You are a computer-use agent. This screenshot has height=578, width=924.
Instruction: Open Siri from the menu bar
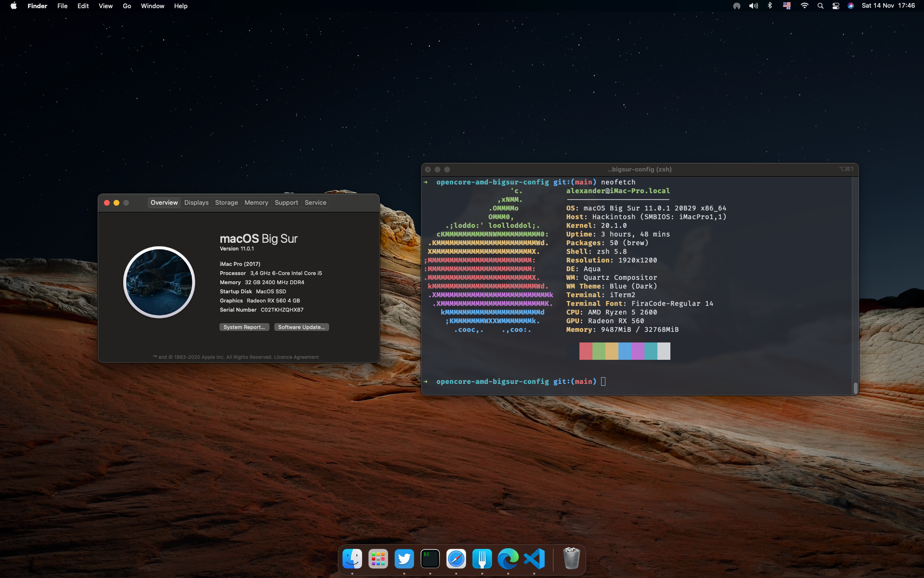[x=851, y=6]
